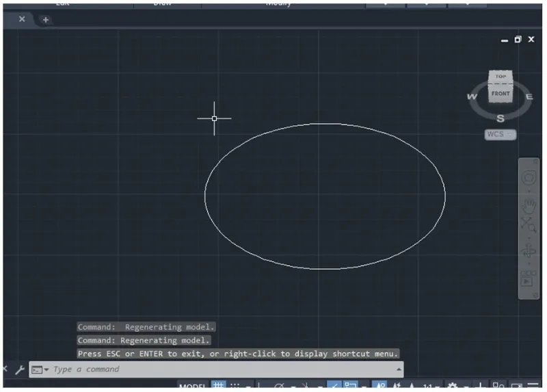Image resolution: width=547 pixels, height=392 pixels.
Task: Rotate view to East on ViewCube compass
Action: [x=529, y=96]
